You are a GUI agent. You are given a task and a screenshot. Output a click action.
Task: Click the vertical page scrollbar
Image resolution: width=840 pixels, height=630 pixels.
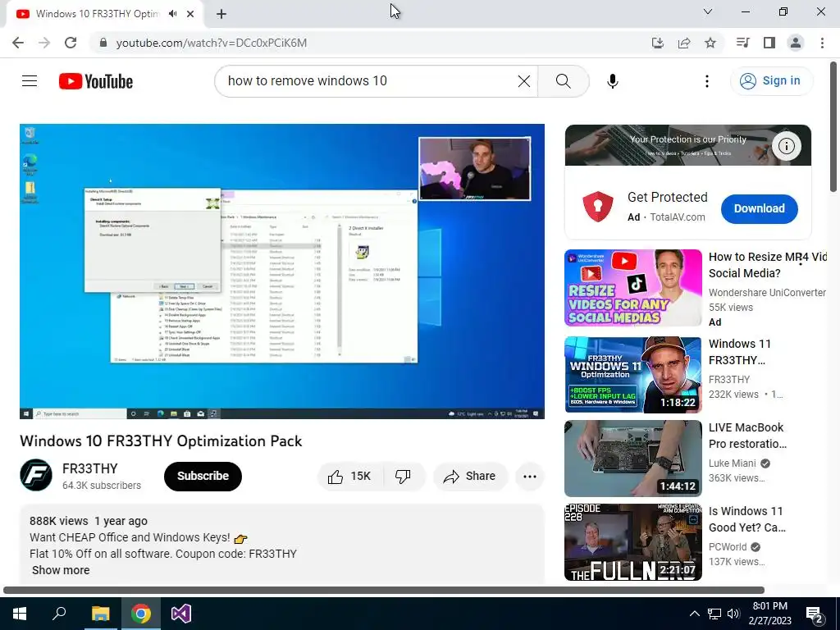(833, 126)
